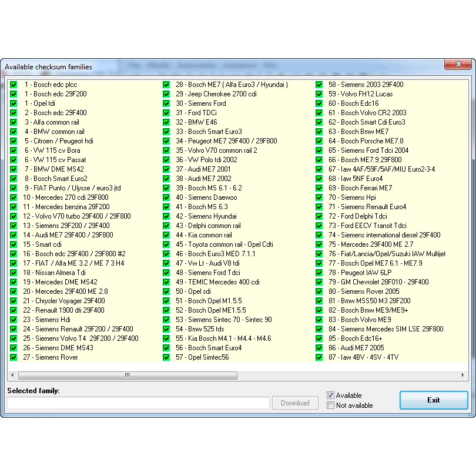Click green check icon beside Volvo FH12 Lucas
The width and height of the screenshot is (476, 476).
319,94
